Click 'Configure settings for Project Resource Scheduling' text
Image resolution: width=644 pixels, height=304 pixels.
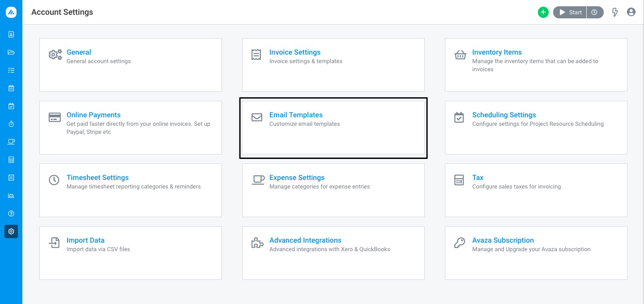(538, 124)
